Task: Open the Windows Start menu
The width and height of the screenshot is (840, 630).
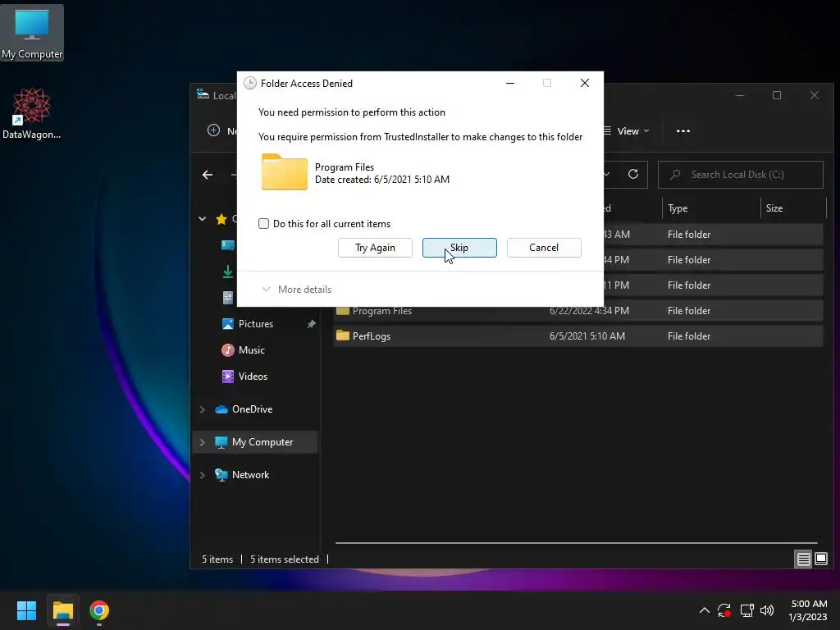Action: pyautogui.click(x=26, y=610)
